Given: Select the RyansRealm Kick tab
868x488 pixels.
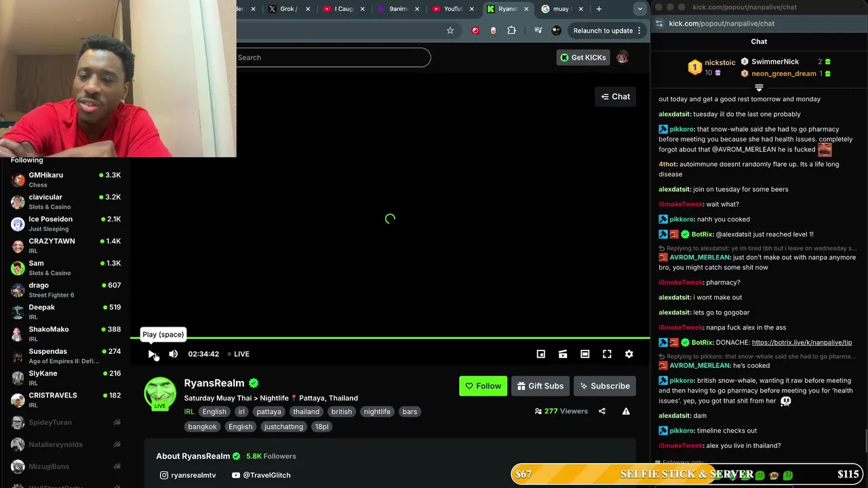Looking at the screenshot, I should 508,9.
